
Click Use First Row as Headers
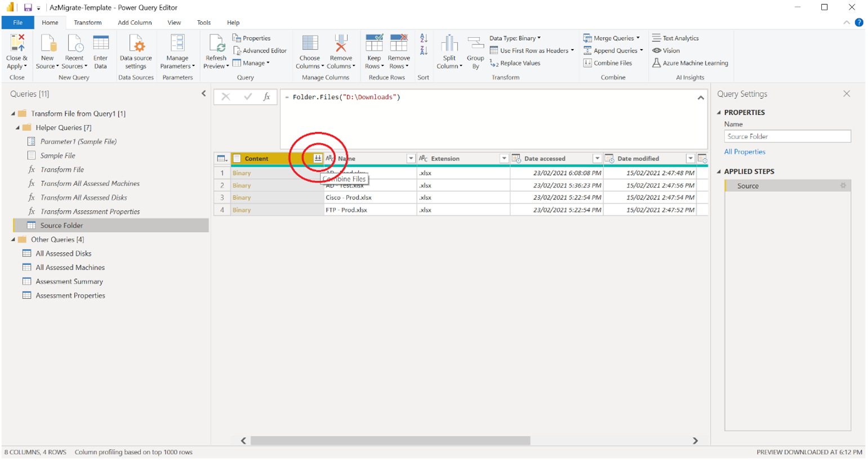532,51
